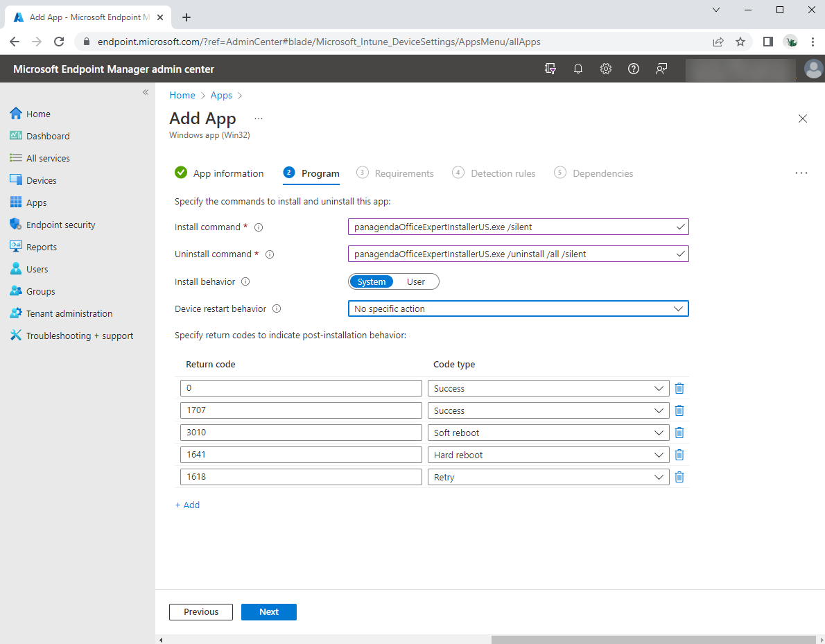The image size is (825, 644).
Task: Open the feedback icon in header
Action: pyautogui.click(x=661, y=69)
